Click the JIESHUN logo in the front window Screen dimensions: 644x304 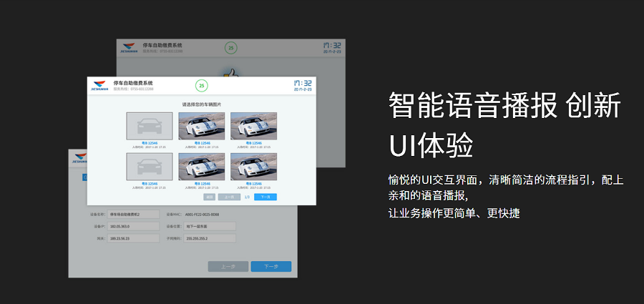tap(101, 85)
